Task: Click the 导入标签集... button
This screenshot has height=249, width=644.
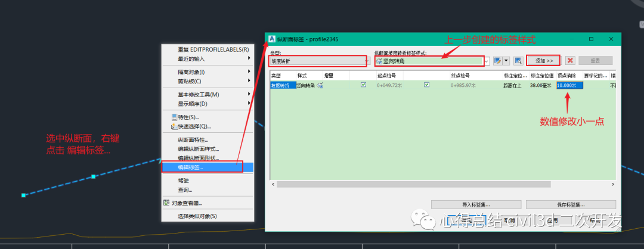Action: tap(475, 205)
